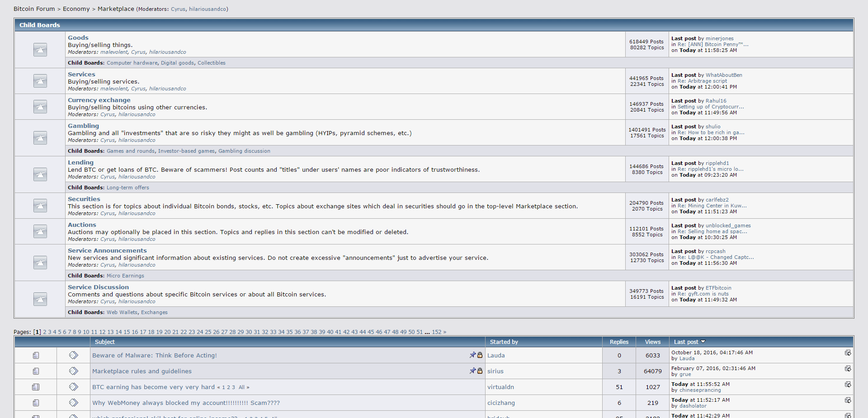Go to last post of Marketplace rules topic
868x418 pixels.
click(848, 368)
